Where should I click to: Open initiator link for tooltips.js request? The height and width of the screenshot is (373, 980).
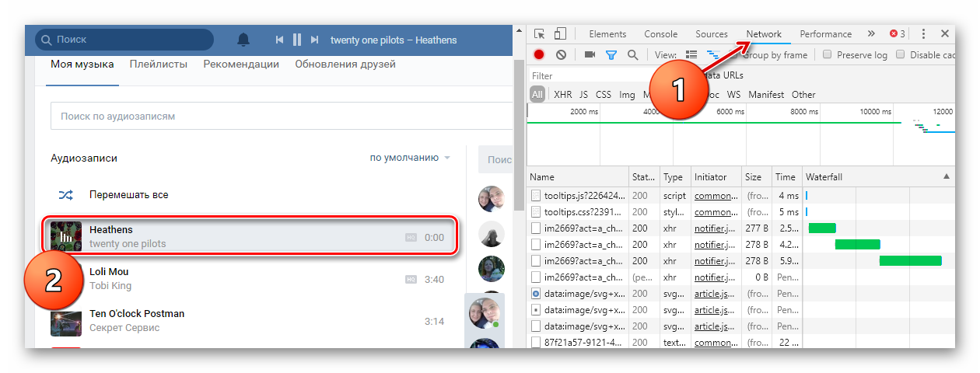coord(716,196)
